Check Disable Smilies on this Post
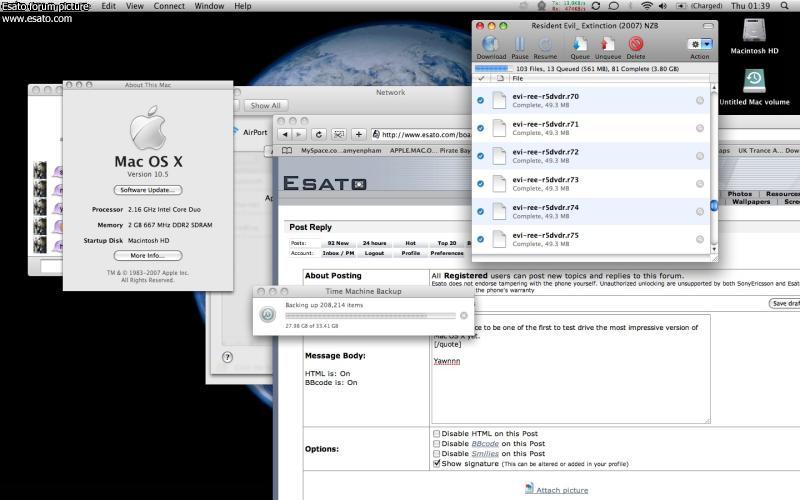This screenshot has width=800, height=500. (x=436, y=454)
